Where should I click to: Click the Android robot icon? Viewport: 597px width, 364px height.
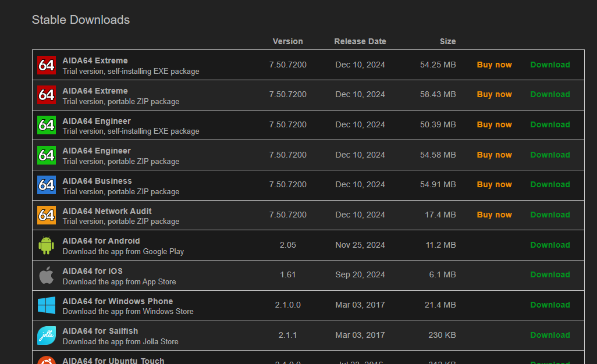pos(46,245)
